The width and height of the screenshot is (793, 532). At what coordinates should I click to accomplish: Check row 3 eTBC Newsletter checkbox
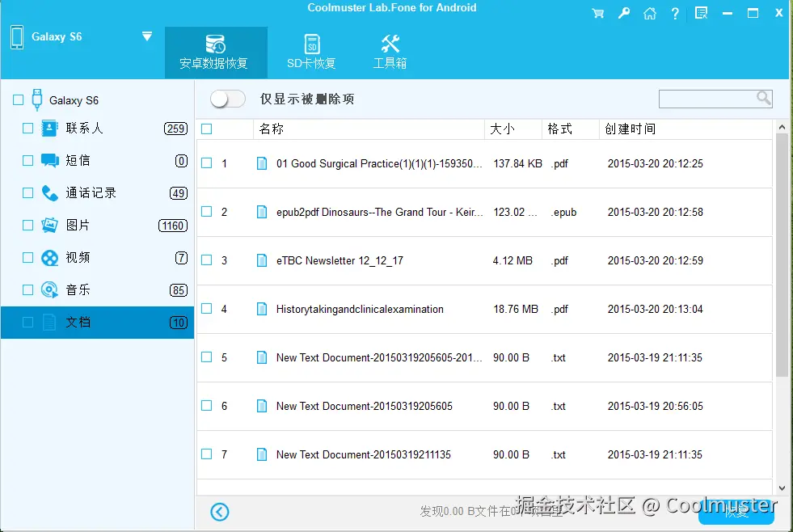206,260
